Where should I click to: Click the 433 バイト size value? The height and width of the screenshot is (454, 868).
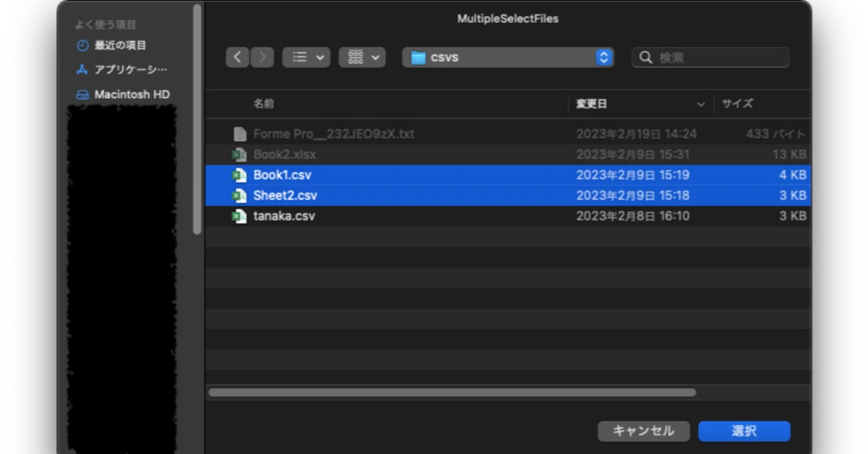[776, 134]
